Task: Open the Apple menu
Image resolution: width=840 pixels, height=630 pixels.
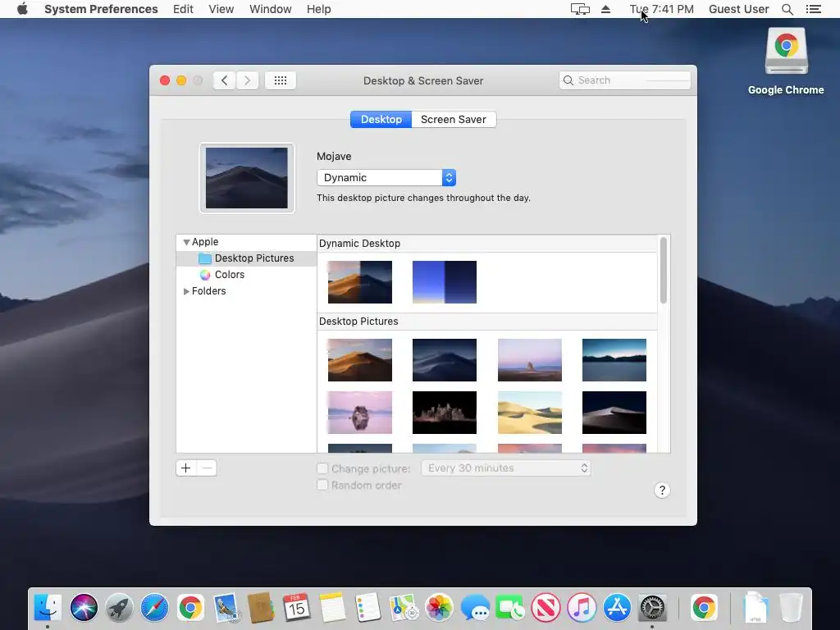Action: [22, 9]
